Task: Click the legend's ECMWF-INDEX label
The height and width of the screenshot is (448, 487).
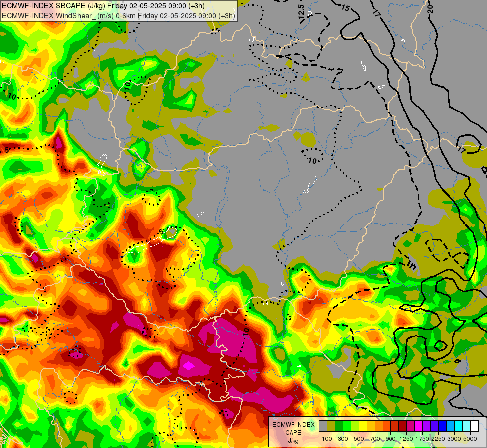Action: point(293,425)
